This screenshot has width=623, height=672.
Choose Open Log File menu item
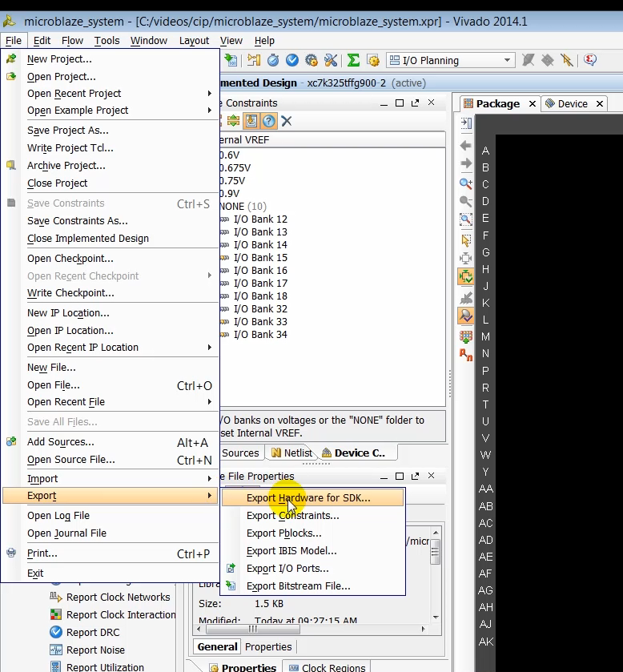click(x=111, y=515)
